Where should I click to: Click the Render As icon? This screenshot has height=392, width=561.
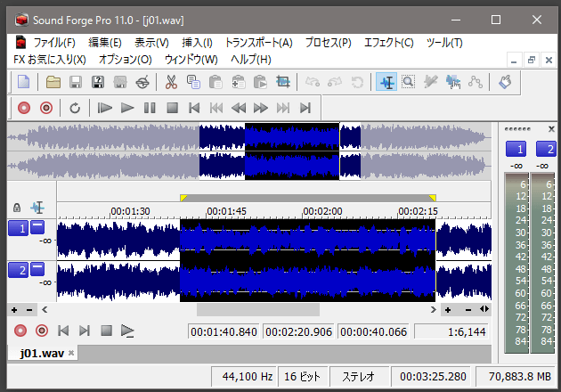tap(120, 82)
